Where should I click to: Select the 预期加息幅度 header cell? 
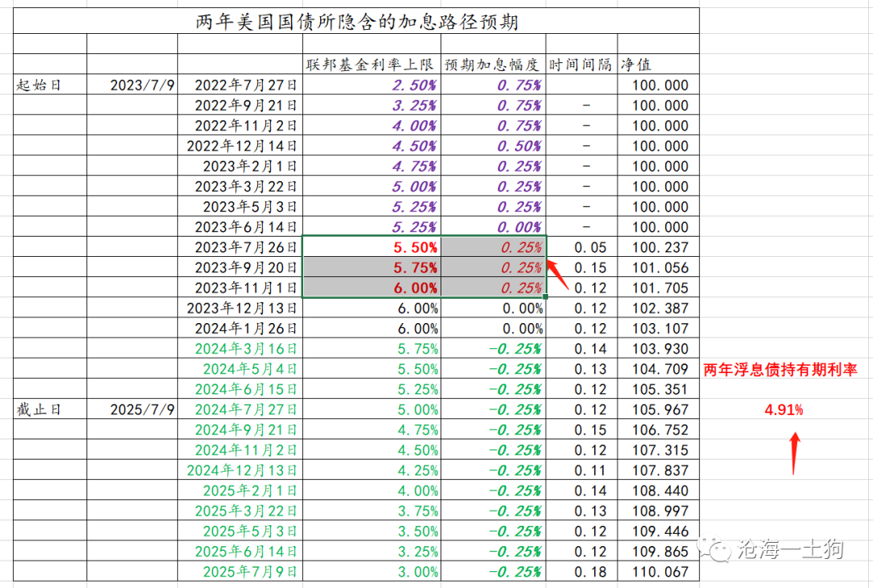pyautogui.click(x=492, y=65)
